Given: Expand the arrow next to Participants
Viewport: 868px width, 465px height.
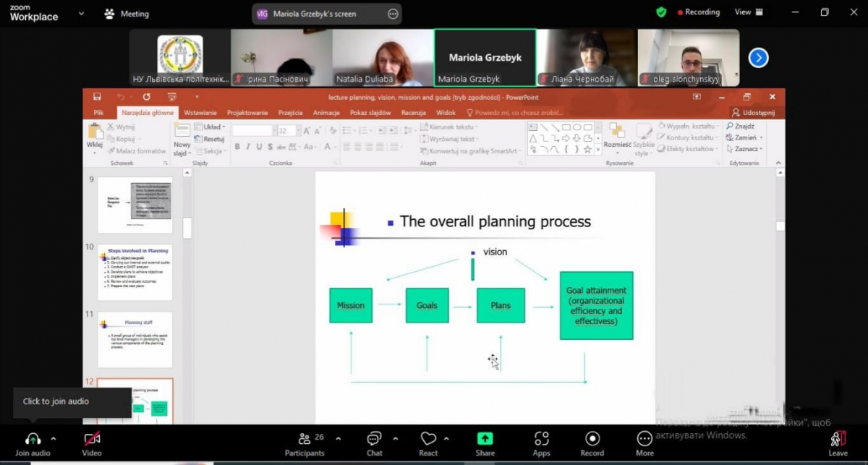Looking at the screenshot, I should click(338, 438).
